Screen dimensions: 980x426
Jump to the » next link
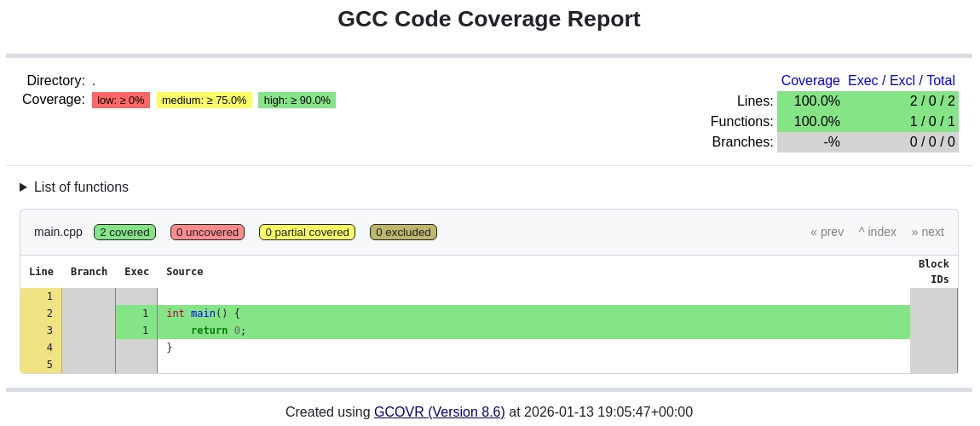tap(927, 232)
